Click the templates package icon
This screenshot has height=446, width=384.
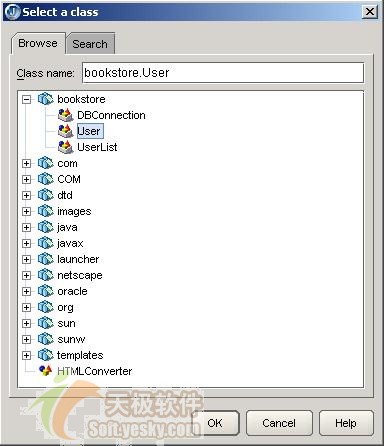pyautogui.click(x=45, y=355)
